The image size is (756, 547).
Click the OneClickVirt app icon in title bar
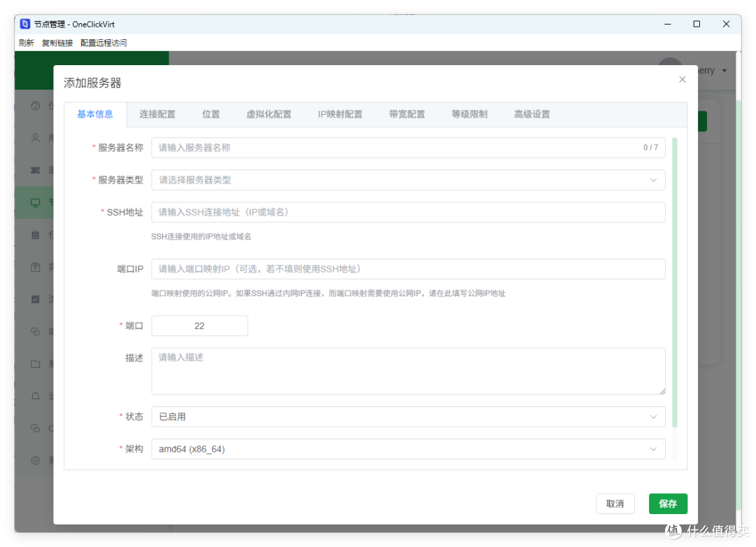click(25, 24)
